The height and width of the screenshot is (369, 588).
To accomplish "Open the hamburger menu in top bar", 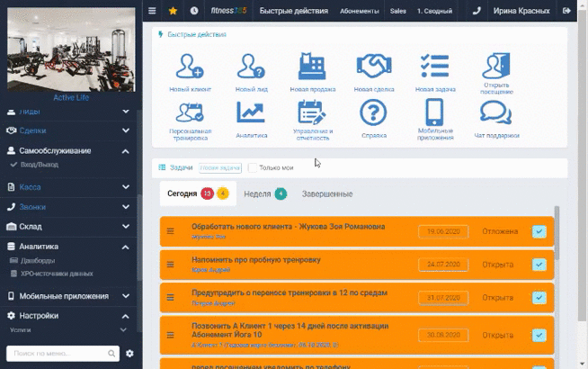I will point(152,11).
